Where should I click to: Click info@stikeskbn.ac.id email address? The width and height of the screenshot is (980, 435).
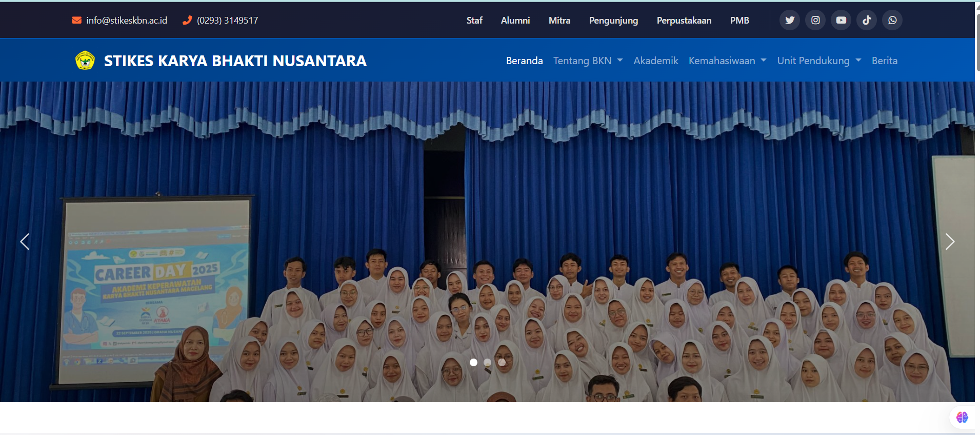[x=127, y=21]
